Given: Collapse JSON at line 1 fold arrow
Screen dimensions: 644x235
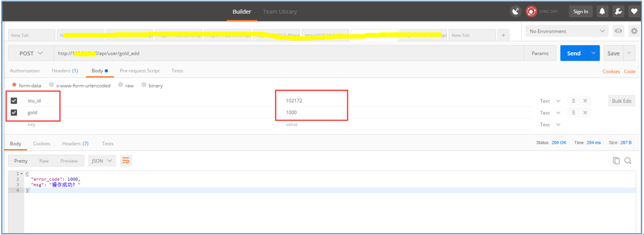Looking at the screenshot, I should coord(21,174).
